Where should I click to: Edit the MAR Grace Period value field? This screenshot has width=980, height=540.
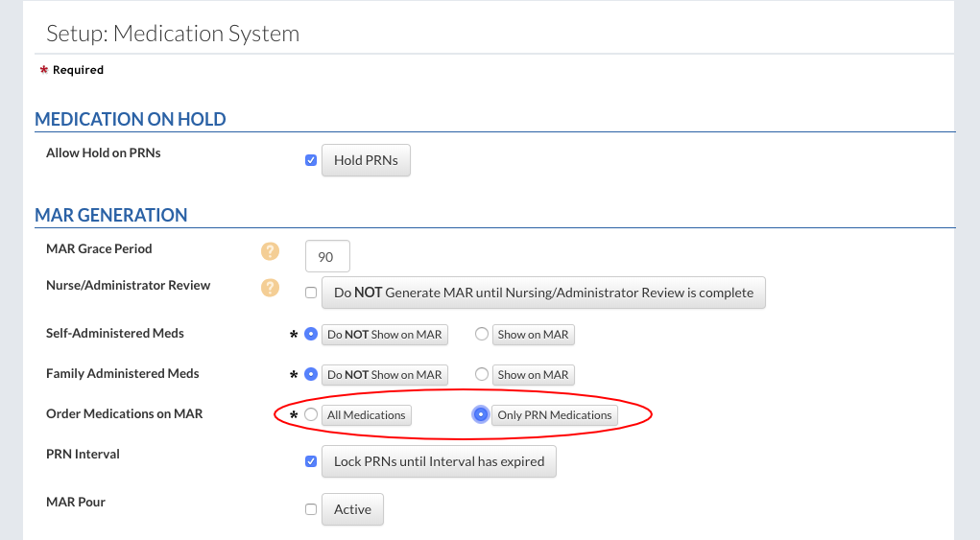[327, 257]
